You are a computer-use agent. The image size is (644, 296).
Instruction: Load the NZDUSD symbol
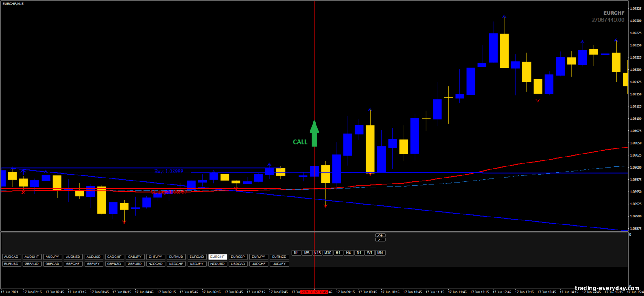click(x=217, y=264)
